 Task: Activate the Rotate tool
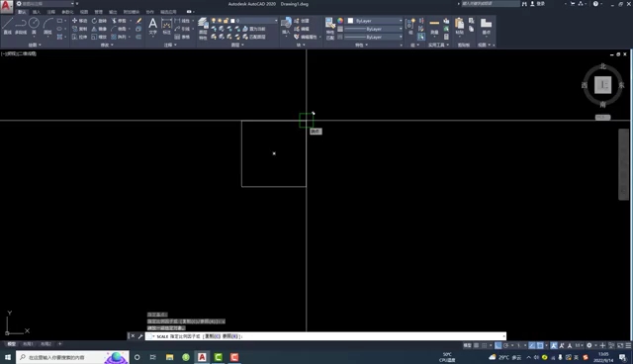99,21
